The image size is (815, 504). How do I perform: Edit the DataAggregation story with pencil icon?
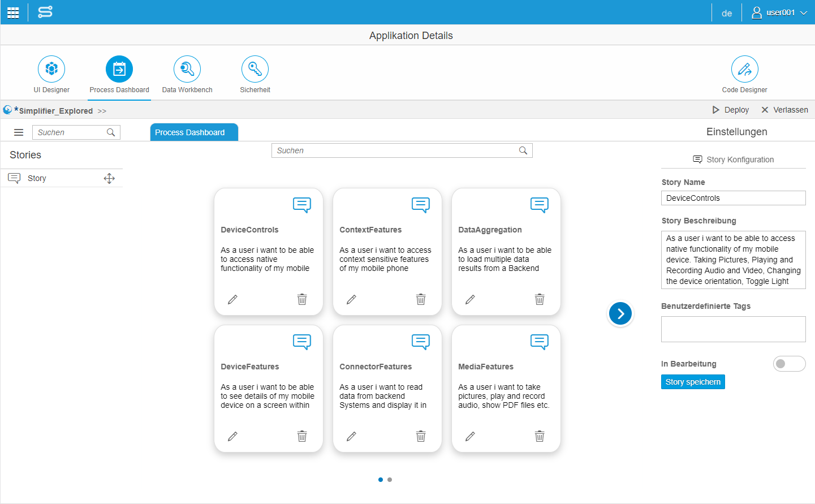[470, 299]
